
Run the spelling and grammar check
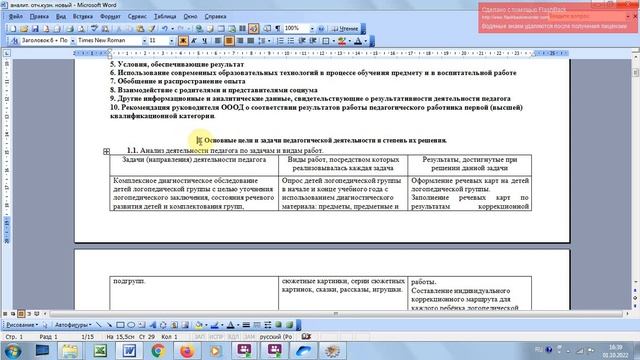95,29
